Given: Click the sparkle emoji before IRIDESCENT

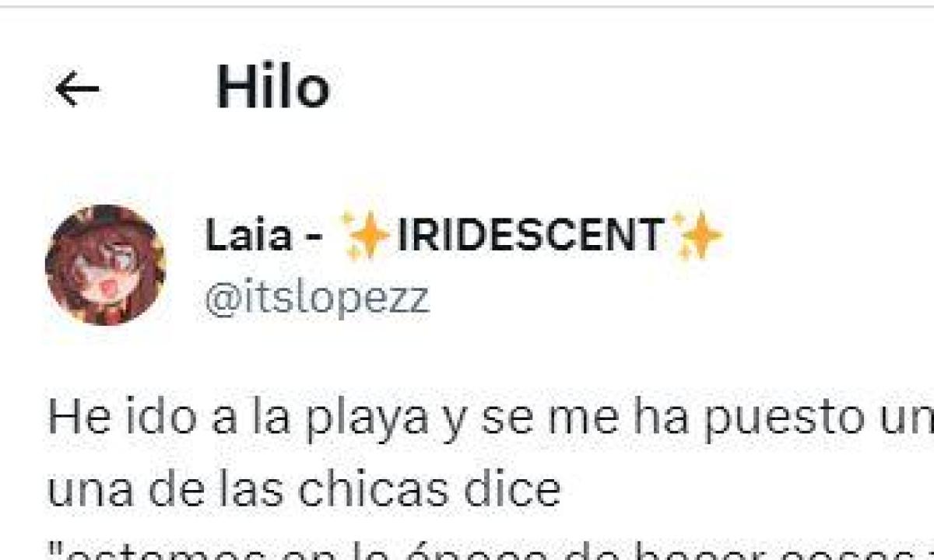Looking at the screenshot, I should 365,235.
